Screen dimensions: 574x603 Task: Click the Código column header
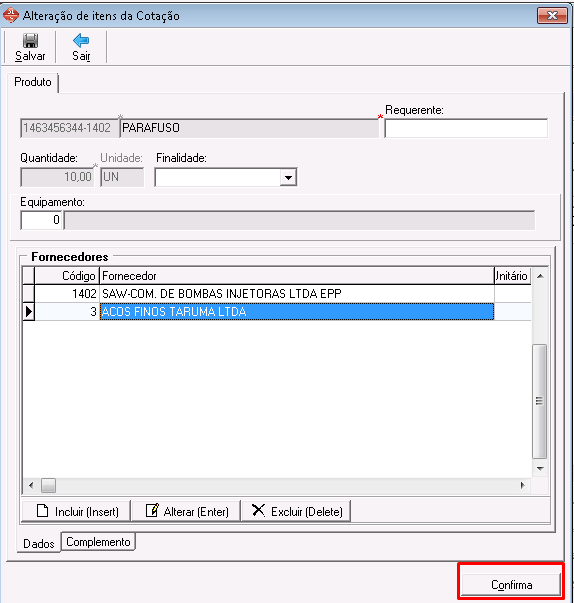(67, 276)
